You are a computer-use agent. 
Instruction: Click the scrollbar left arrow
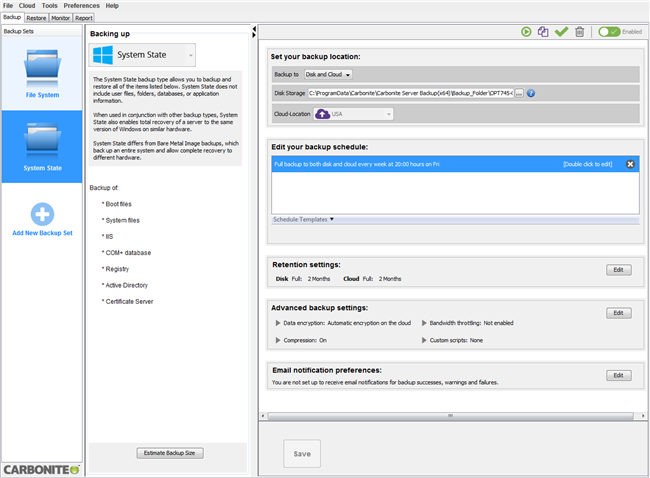point(263,416)
